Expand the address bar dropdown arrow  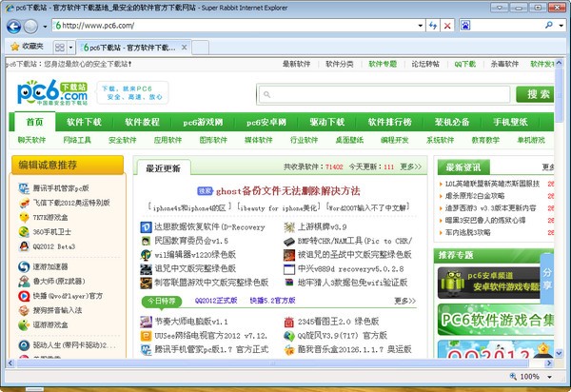[421, 26]
